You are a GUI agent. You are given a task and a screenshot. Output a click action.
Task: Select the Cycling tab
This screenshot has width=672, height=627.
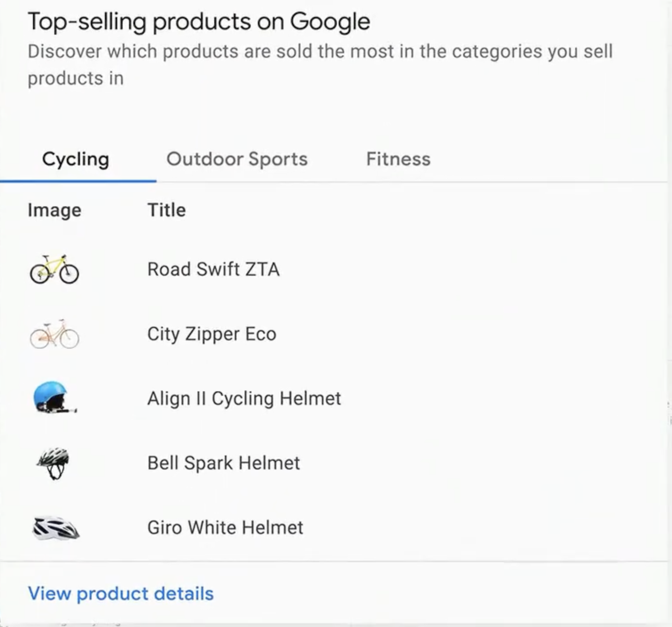tap(76, 159)
